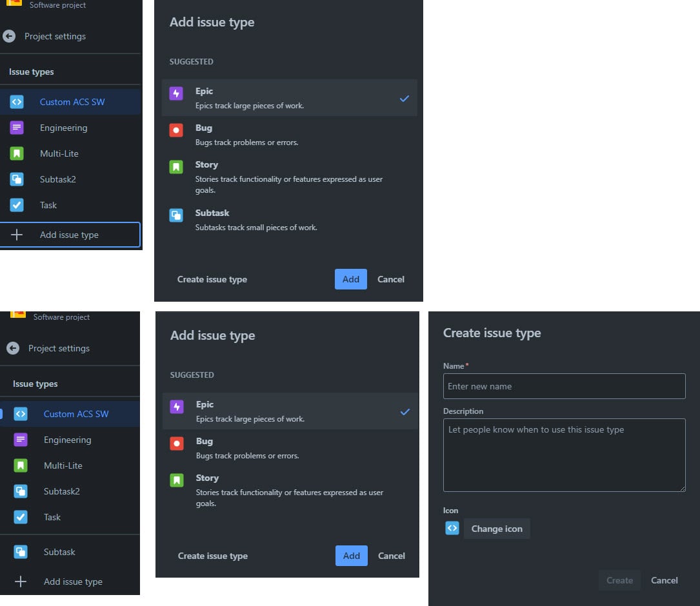
Task: Click Create issue type link in top dialog
Action: click(212, 279)
